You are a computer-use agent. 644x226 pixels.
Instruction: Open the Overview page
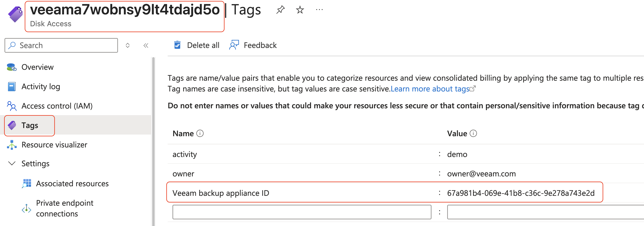[x=37, y=67]
